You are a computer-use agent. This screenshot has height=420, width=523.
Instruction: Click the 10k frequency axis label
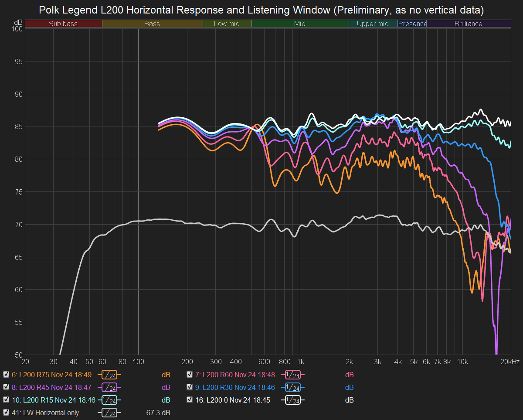462,362
